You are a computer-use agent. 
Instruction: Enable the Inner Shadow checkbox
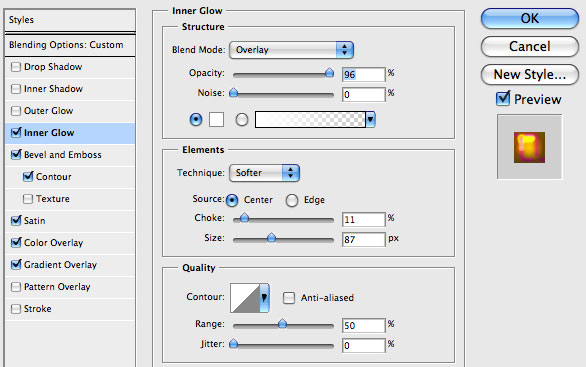point(16,89)
